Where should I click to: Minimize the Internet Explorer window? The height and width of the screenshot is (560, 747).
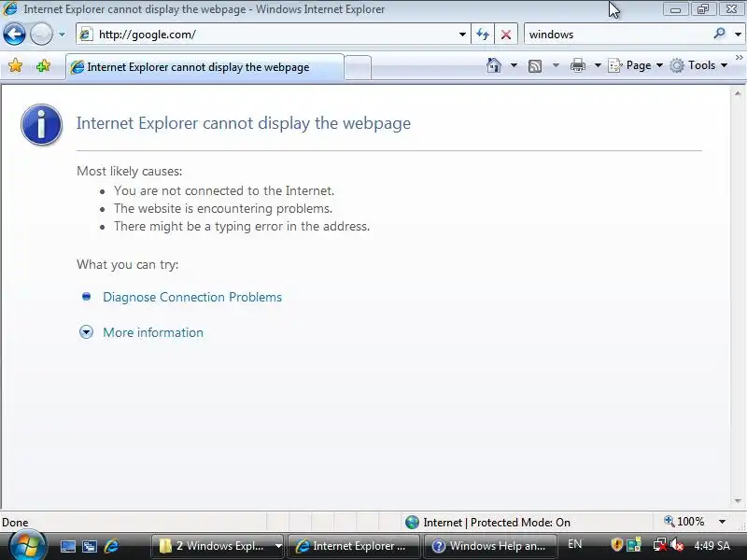675,9
